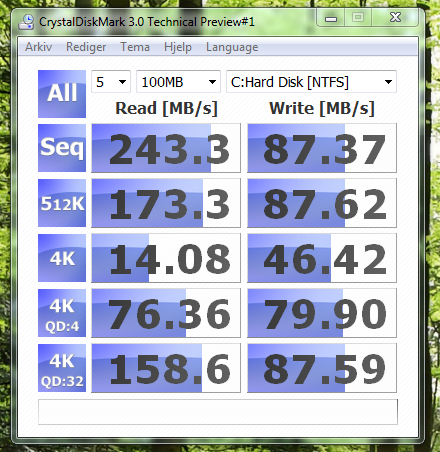Viewport: 440px width, 452px height.
Task: Open the Rediger menu
Action: [86, 47]
